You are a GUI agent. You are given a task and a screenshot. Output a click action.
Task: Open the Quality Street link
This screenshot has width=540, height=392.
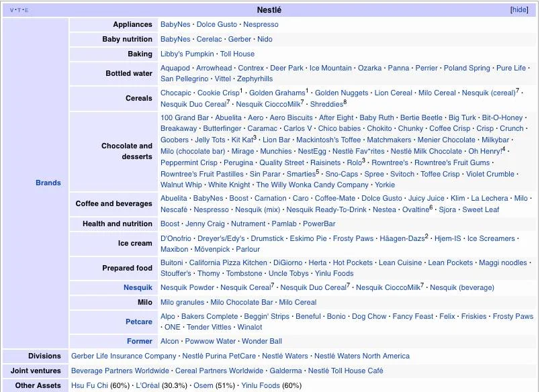pyautogui.click(x=281, y=162)
